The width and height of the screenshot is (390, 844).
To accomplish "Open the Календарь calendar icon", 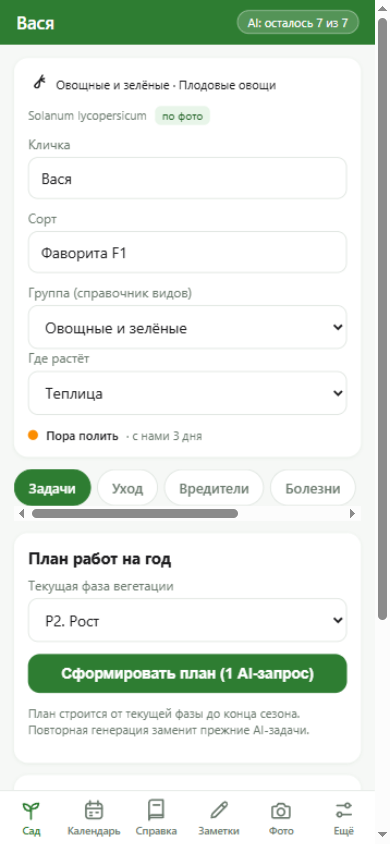I will (x=94, y=810).
